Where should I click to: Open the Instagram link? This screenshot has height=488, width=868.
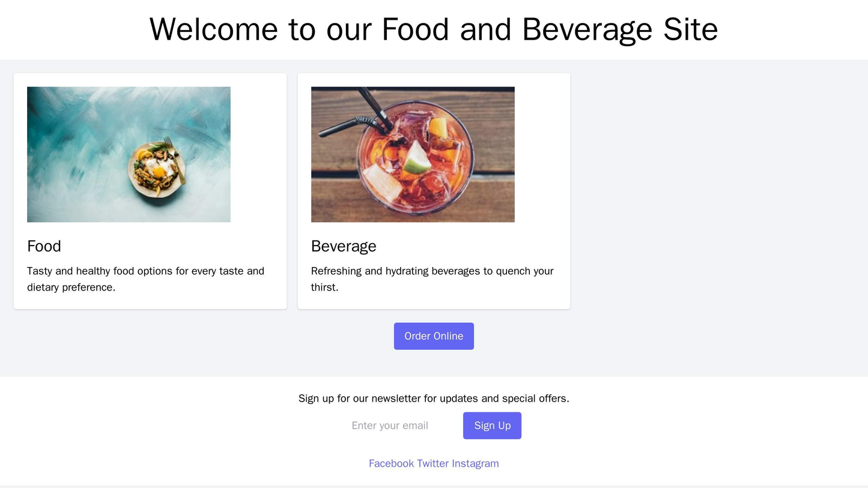click(475, 463)
